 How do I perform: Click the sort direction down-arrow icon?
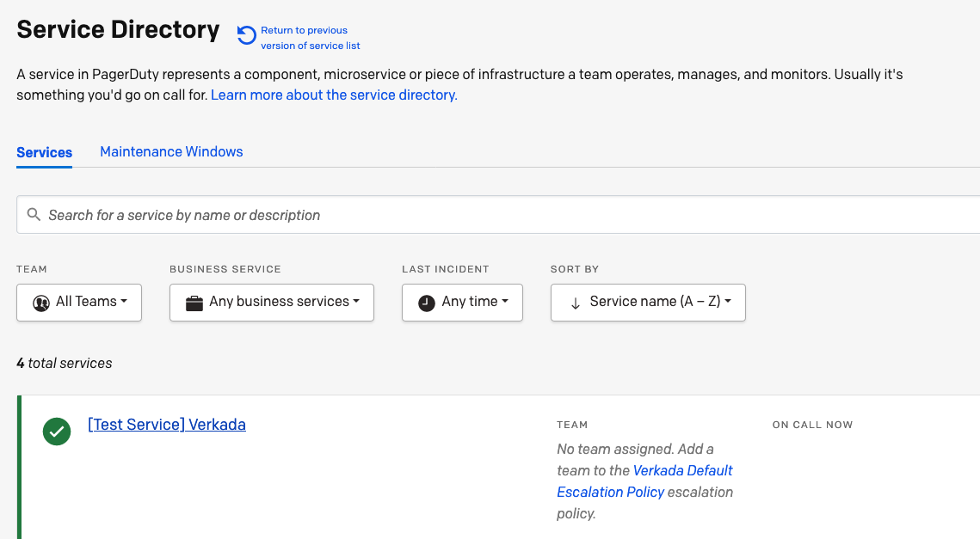click(576, 303)
